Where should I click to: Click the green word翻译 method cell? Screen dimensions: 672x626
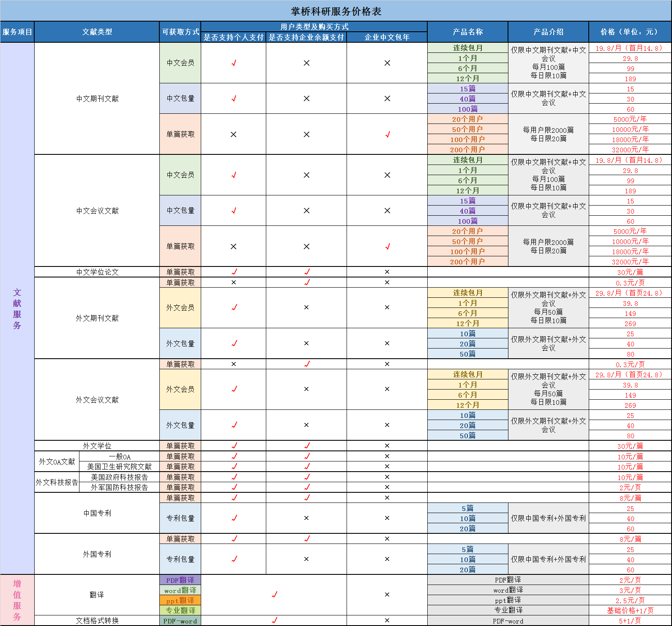point(180,590)
